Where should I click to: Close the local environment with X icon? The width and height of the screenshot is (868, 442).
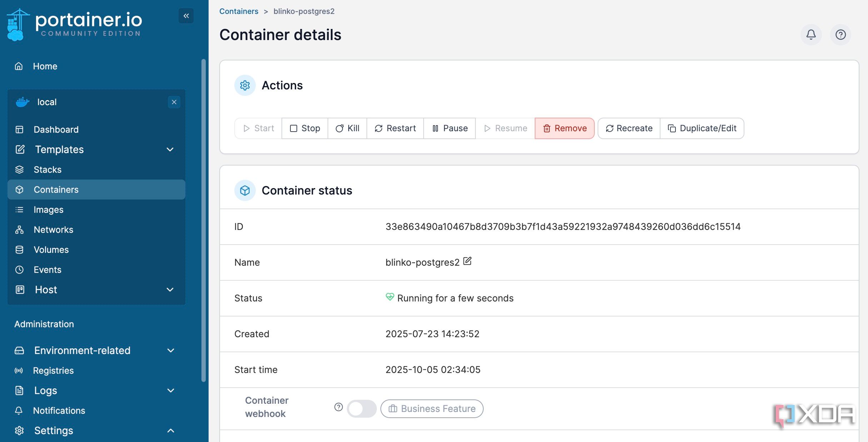(174, 102)
